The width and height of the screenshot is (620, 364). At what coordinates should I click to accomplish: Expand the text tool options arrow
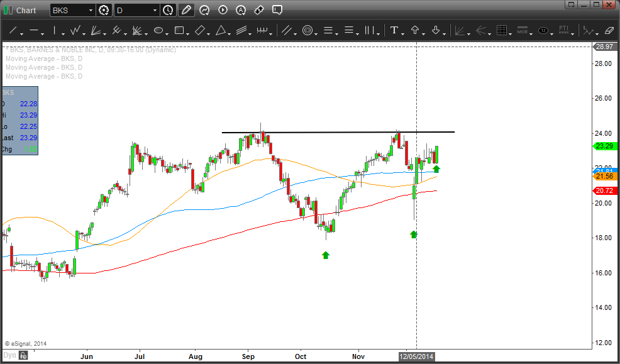402,33
